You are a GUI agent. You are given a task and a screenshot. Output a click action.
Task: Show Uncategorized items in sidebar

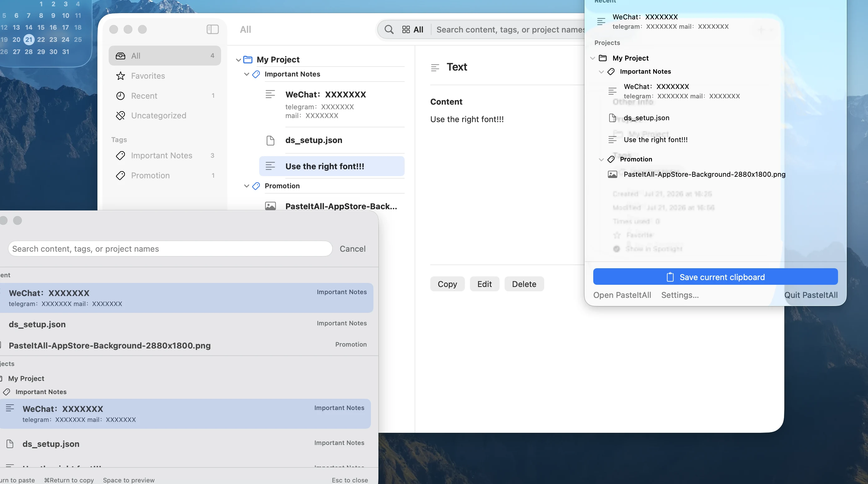(x=165, y=116)
